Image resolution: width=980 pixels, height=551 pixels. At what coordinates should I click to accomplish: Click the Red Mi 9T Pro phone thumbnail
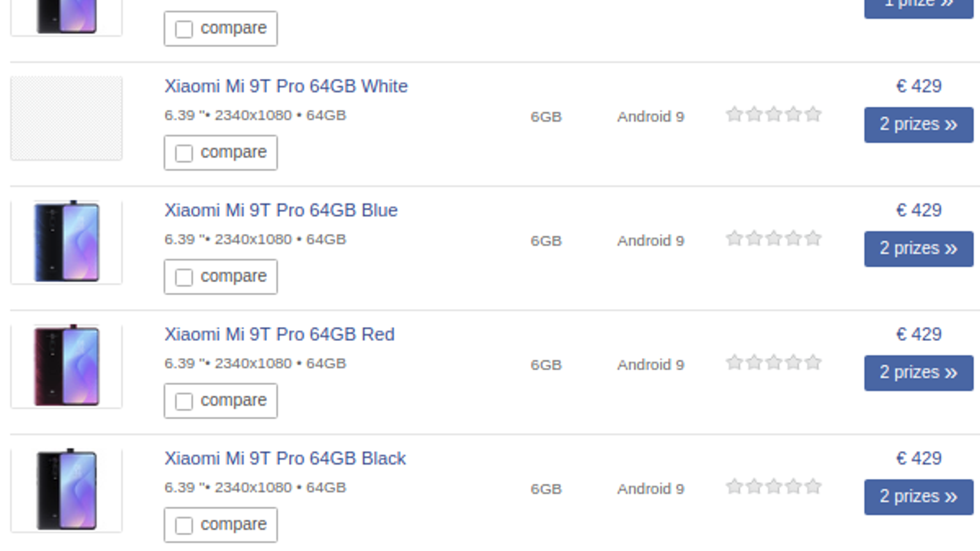(66, 366)
